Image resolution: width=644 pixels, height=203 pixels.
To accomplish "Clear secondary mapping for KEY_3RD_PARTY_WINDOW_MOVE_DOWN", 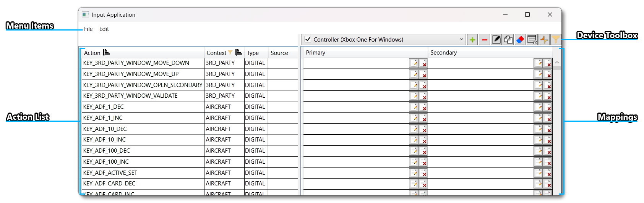I will point(547,63).
